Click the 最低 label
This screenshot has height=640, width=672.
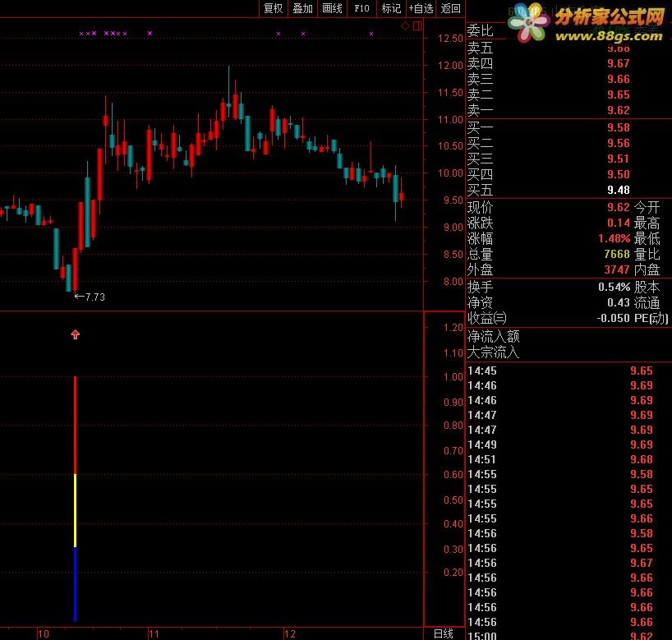click(x=647, y=239)
